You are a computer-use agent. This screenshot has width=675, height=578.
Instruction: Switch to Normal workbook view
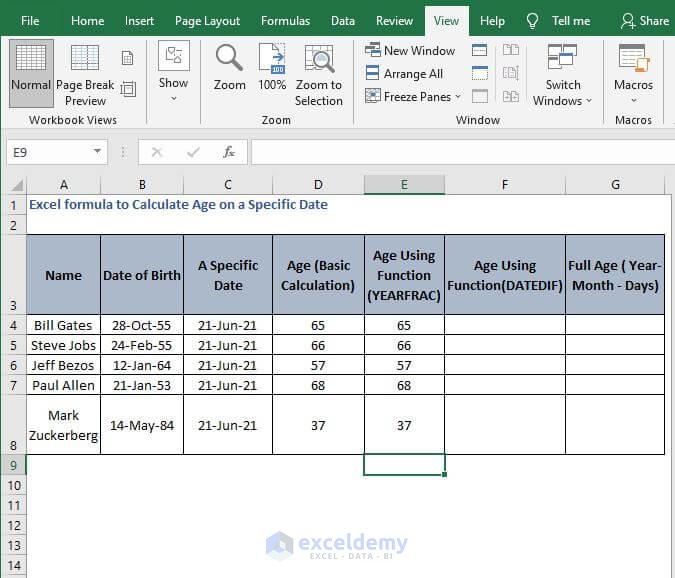coord(31,73)
